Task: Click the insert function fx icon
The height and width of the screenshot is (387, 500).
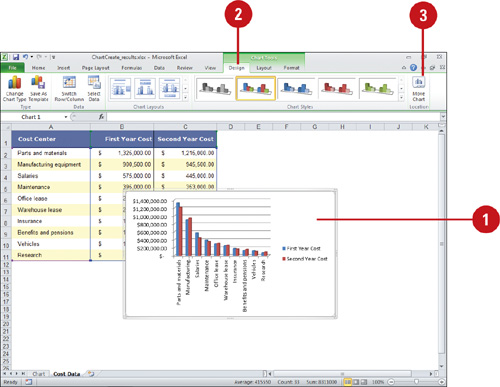Action: click(x=101, y=117)
